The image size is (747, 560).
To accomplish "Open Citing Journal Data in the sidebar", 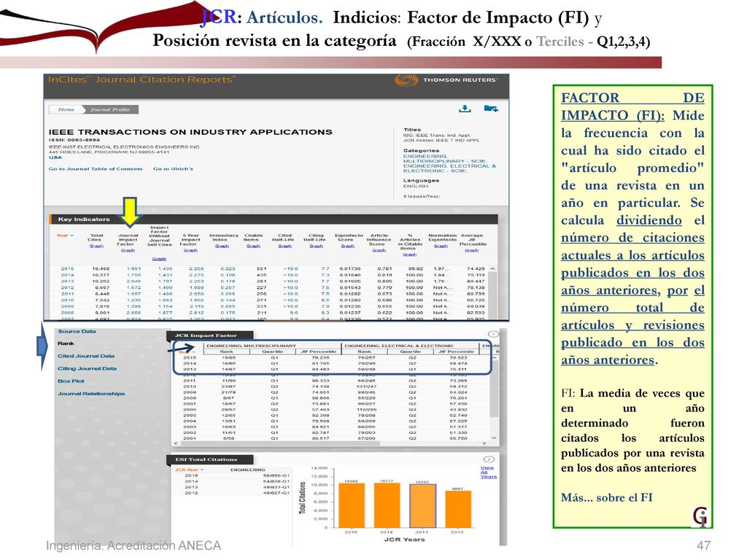I will pyautogui.click(x=88, y=368).
